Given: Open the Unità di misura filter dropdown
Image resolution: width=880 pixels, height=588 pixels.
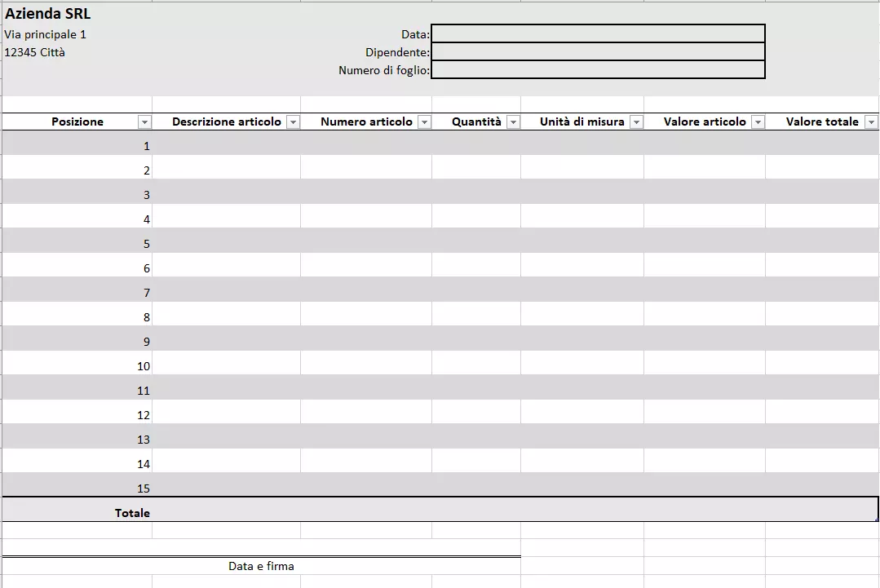Looking at the screenshot, I should tap(635, 122).
